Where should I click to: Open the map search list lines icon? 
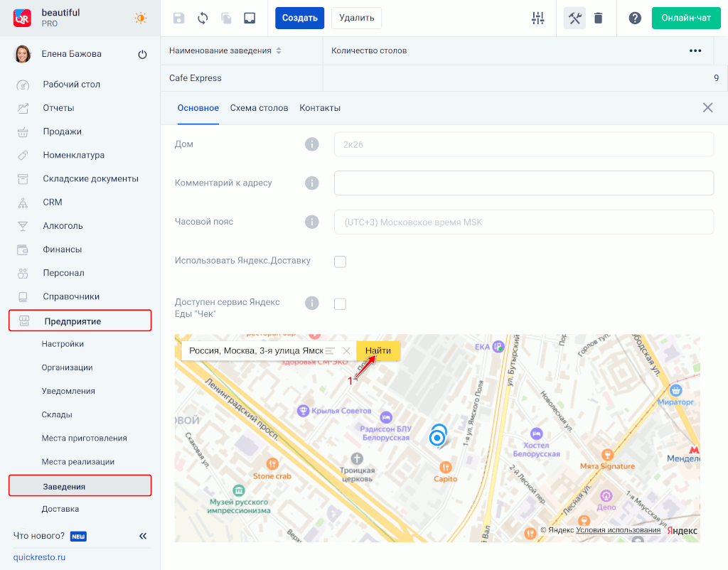tap(330, 351)
